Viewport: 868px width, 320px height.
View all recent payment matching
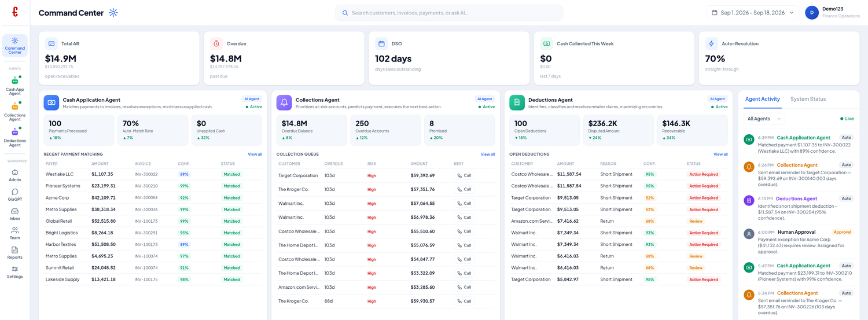tap(255, 155)
